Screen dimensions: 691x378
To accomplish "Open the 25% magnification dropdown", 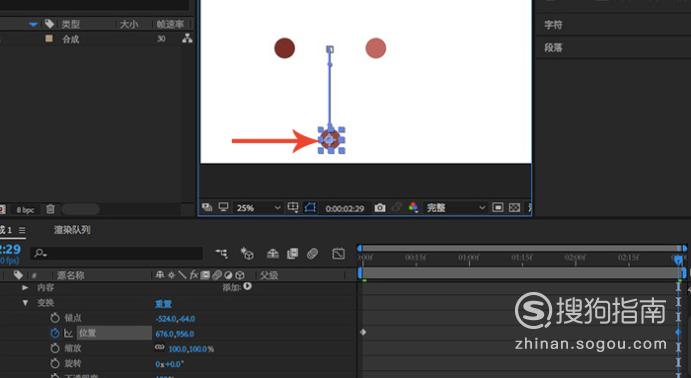I will pyautogui.click(x=258, y=208).
